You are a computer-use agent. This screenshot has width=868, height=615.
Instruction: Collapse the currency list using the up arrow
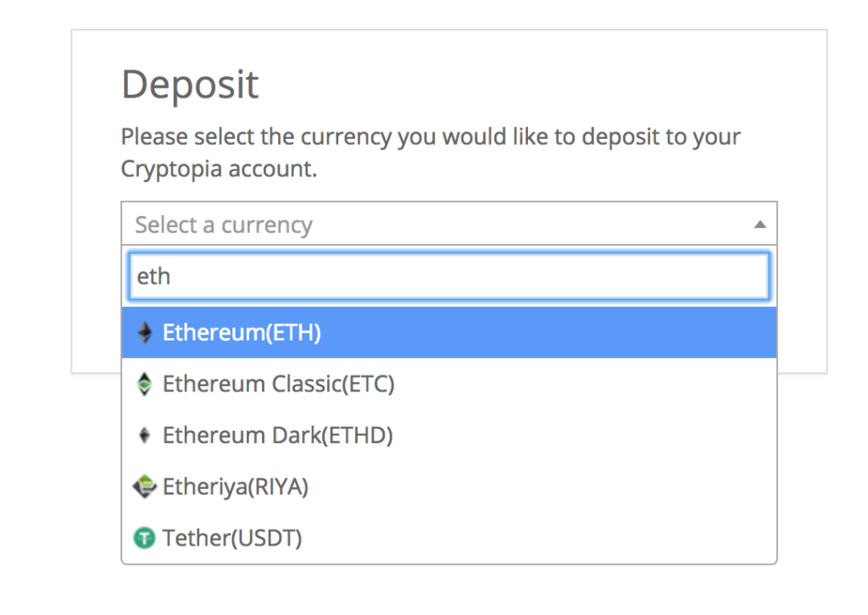pos(760,224)
